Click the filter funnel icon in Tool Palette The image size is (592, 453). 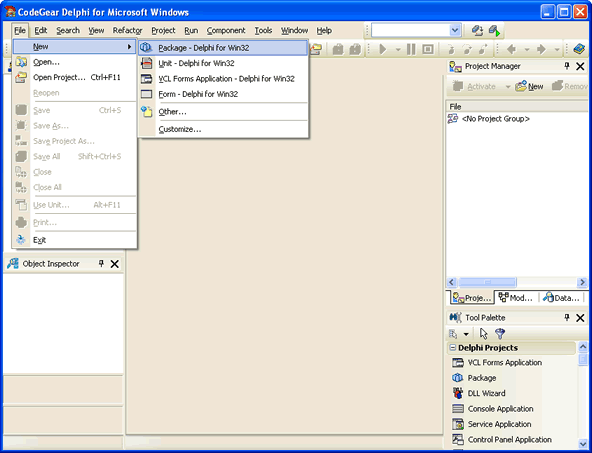[x=500, y=334]
